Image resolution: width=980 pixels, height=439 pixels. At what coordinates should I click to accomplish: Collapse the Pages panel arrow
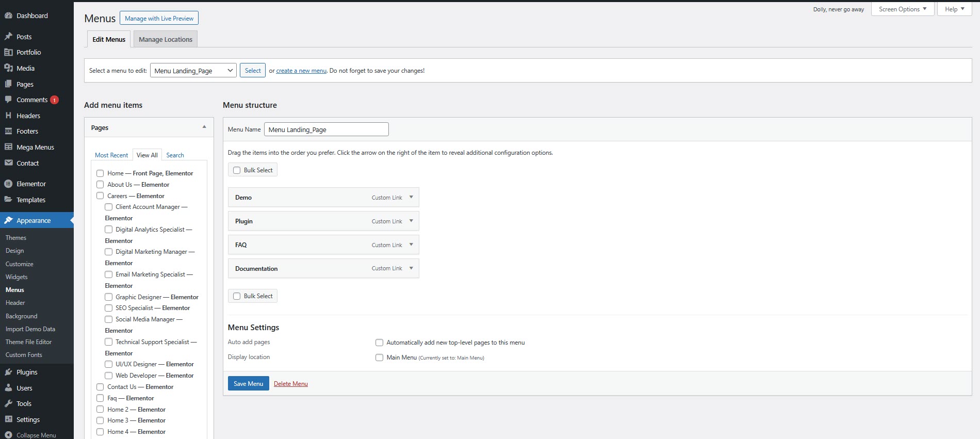pos(204,127)
